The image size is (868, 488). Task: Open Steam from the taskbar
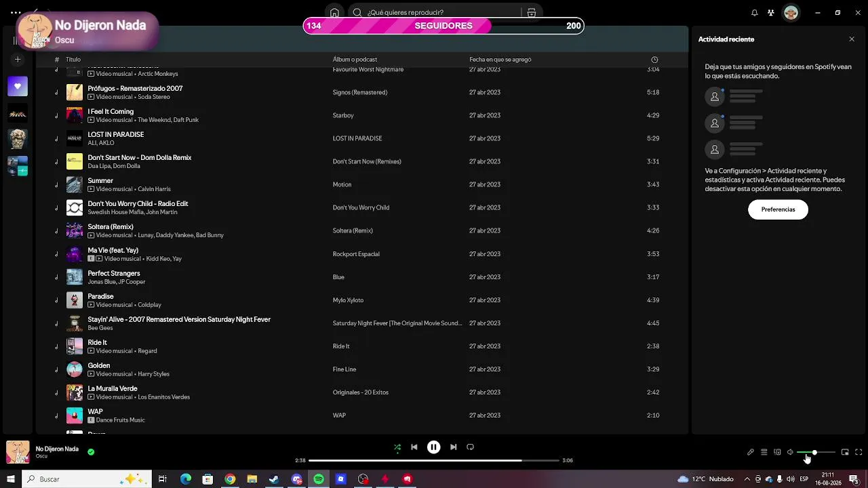tap(274, 479)
